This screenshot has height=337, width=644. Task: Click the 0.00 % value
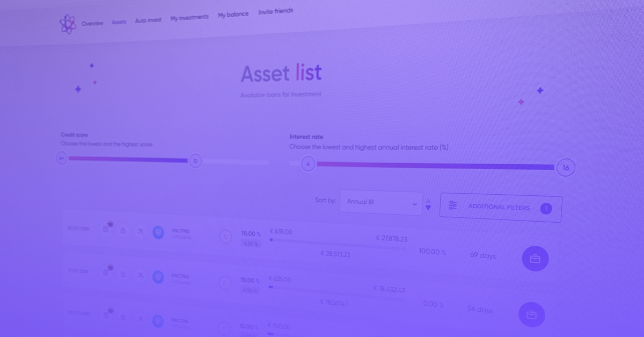(434, 304)
